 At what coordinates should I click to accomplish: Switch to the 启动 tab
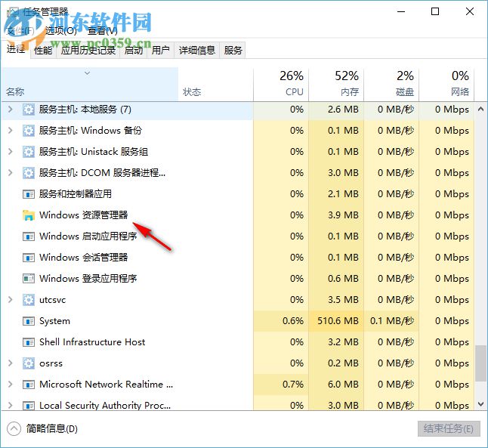134,51
